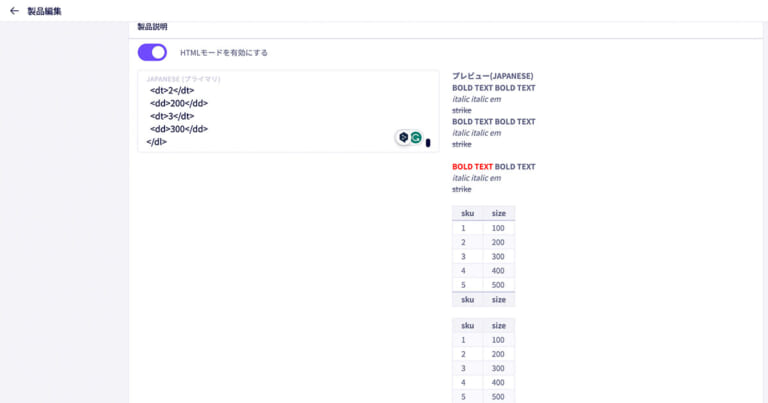Click the dark scrollbar thumb in the textarea

click(428, 142)
